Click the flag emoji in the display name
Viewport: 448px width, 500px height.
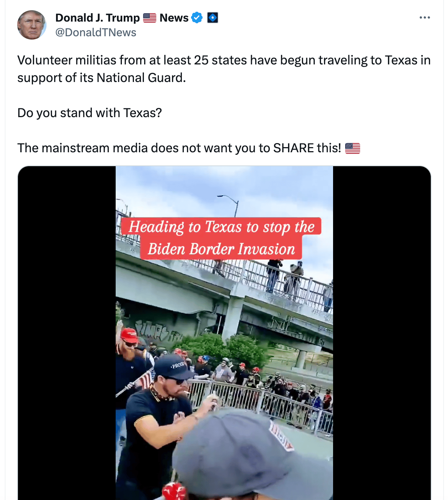click(x=150, y=18)
